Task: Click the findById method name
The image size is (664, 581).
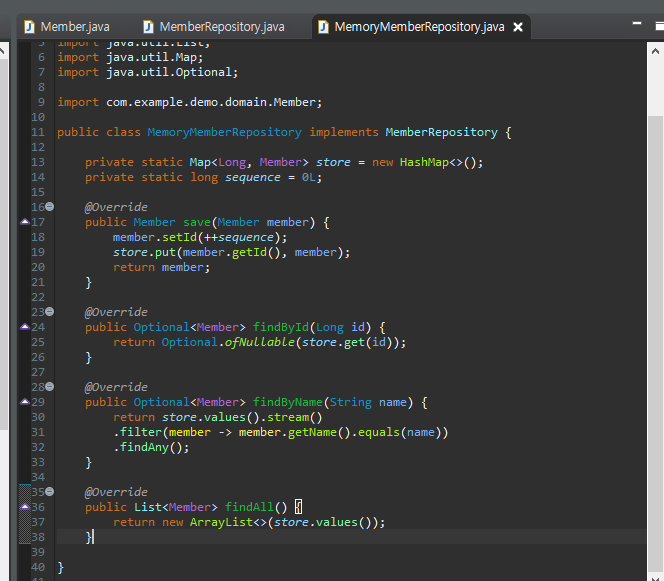Action: (280, 327)
